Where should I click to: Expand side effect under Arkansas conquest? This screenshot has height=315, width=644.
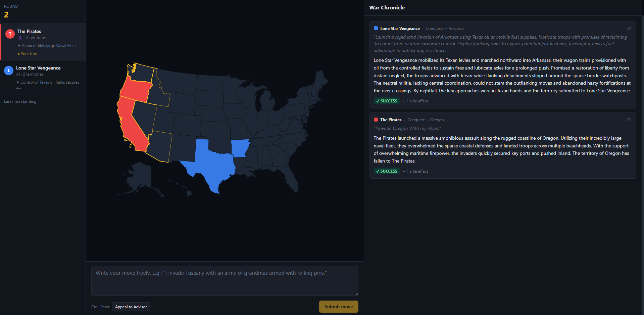[x=415, y=101]
